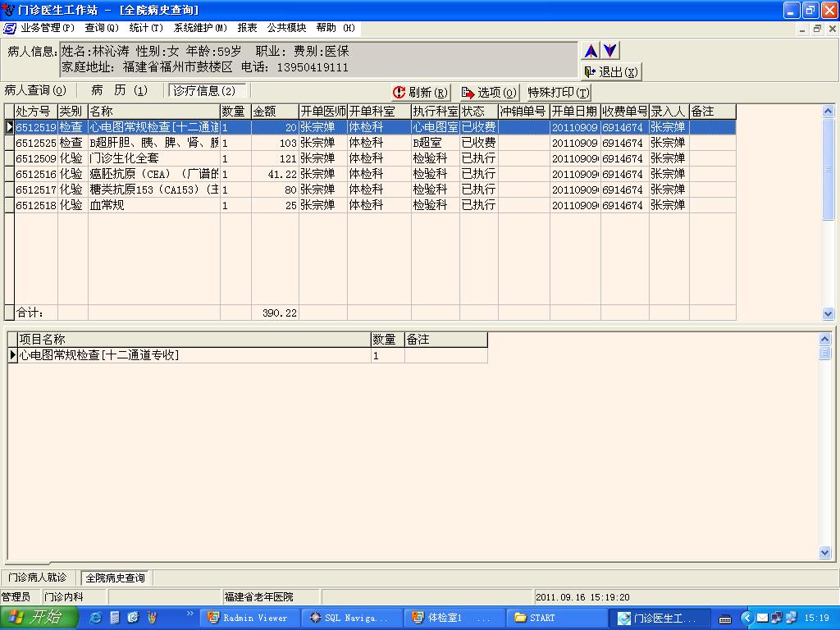Click the 开单日期 column header

coord(575,112)
